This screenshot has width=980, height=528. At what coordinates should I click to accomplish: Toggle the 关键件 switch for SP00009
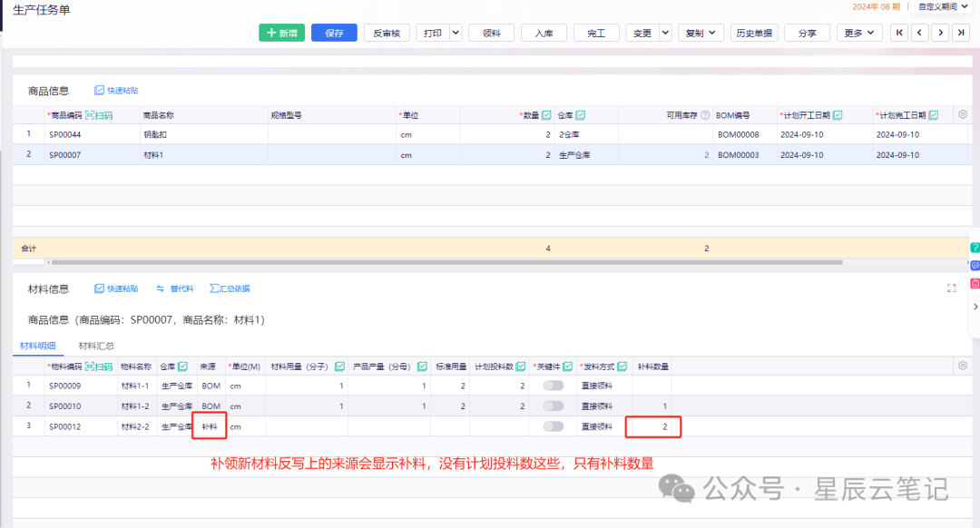[x=554, y=386]
